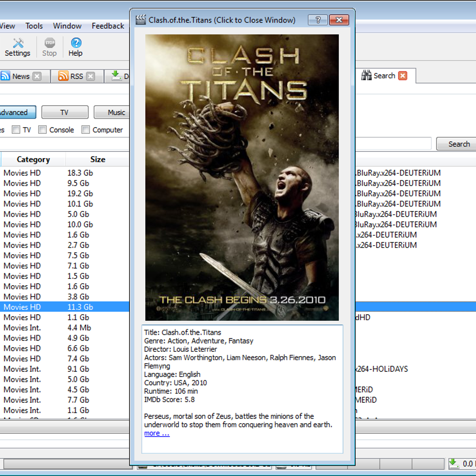
Task: Open the View menu
Action: pyautogui.click(x=7, y=26)
